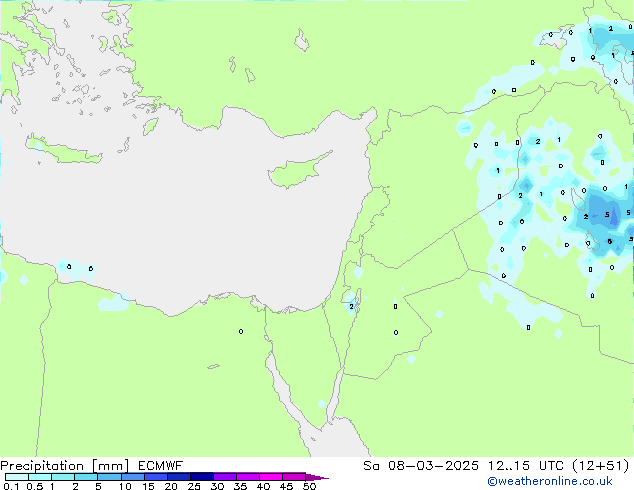Click the date '08-03-2025' text
The height and width of the screenshot is (490, 634).
click(433, 466)
